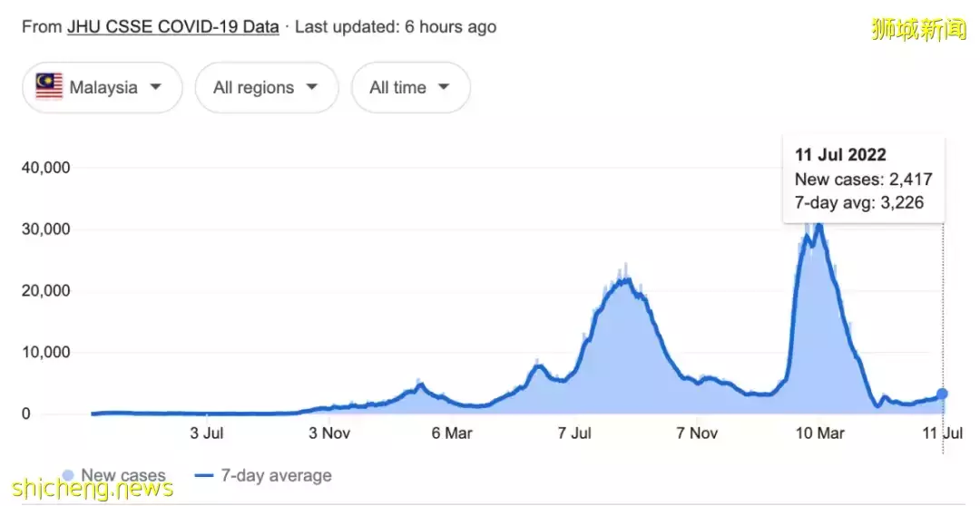
Task: Click the New cases legend dot
Action: click(x=68, y=475)
